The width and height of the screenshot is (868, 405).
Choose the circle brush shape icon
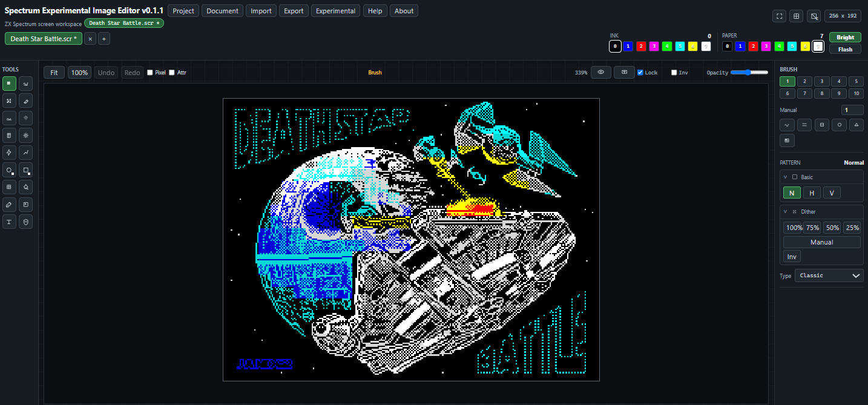839,125
